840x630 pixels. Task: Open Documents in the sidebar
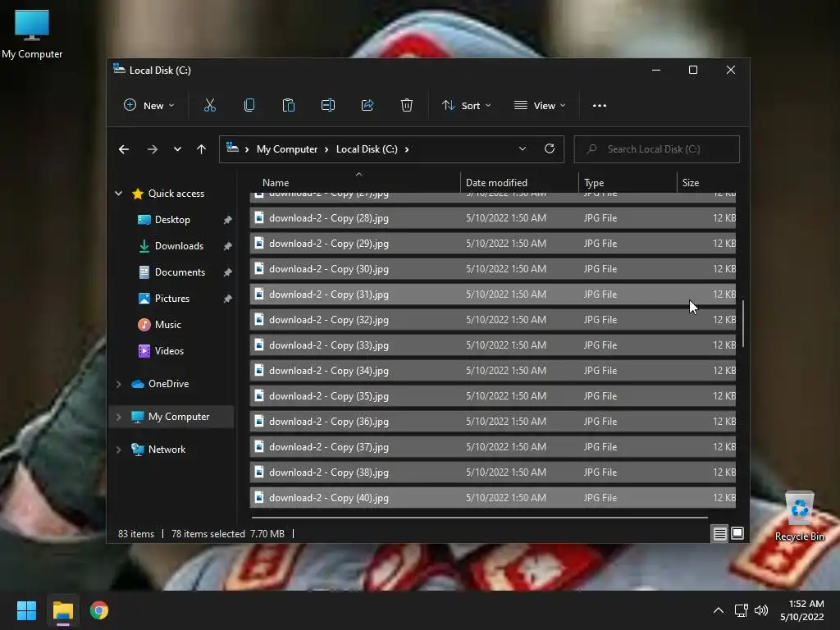pos(180,272)
